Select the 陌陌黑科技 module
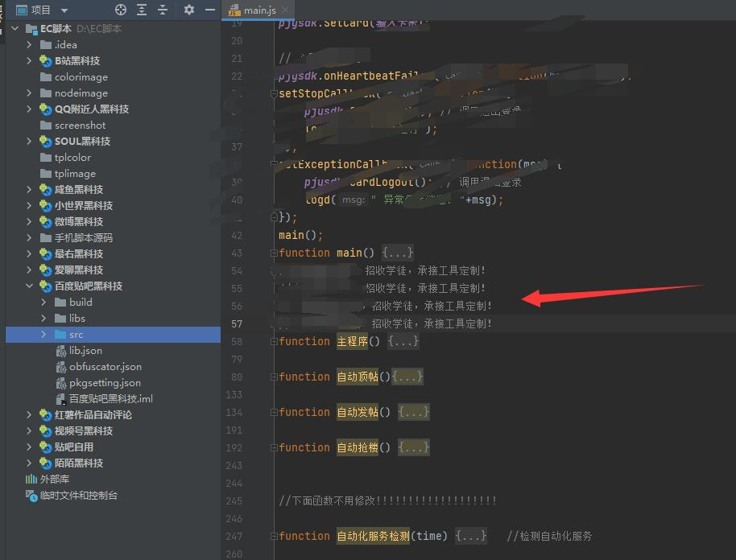736x560 pixels. pyautogui.click(x=78, y=463)
